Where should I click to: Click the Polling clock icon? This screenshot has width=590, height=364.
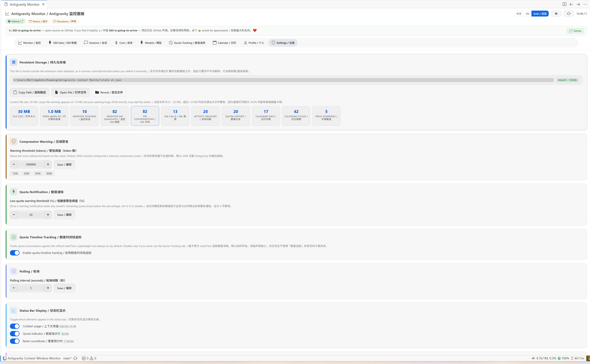coord(14,271)
